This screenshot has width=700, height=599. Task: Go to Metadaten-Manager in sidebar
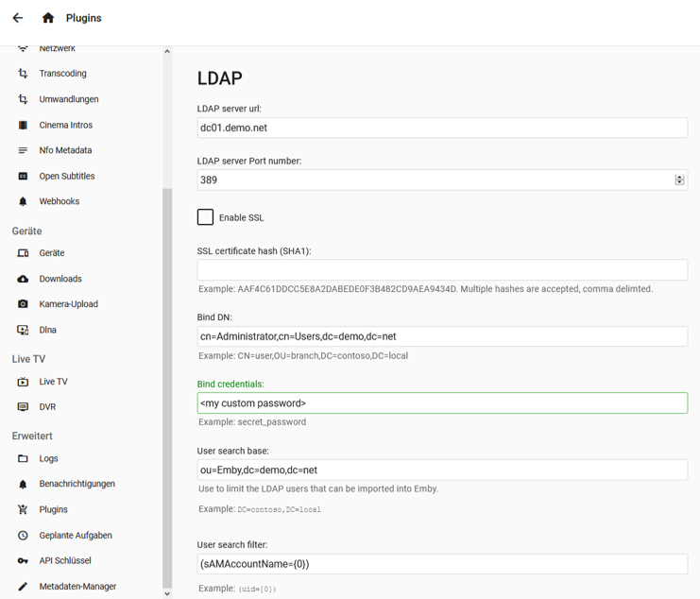click(x=77, y=586)
